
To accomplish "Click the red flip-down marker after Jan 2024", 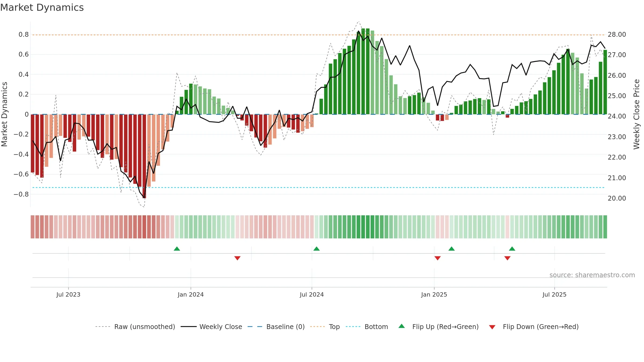I will coord(237,258).
